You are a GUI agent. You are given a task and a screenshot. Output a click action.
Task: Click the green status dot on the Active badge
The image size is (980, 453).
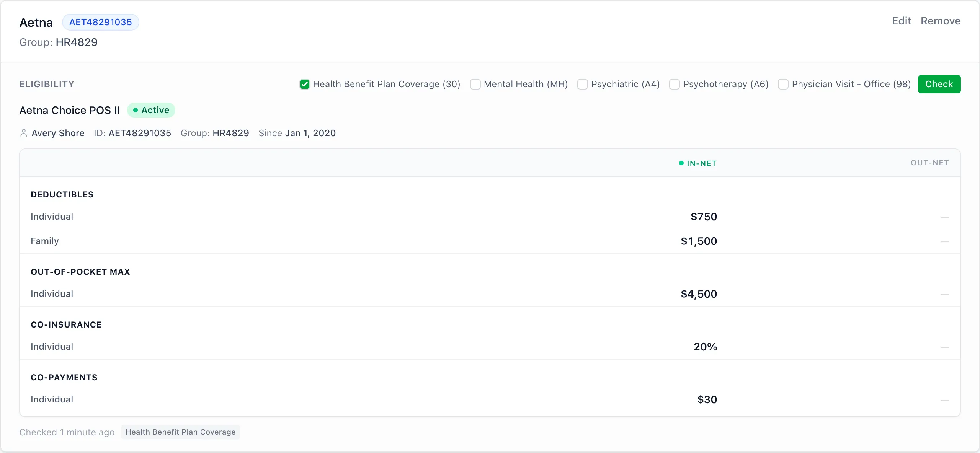point(136,110)
